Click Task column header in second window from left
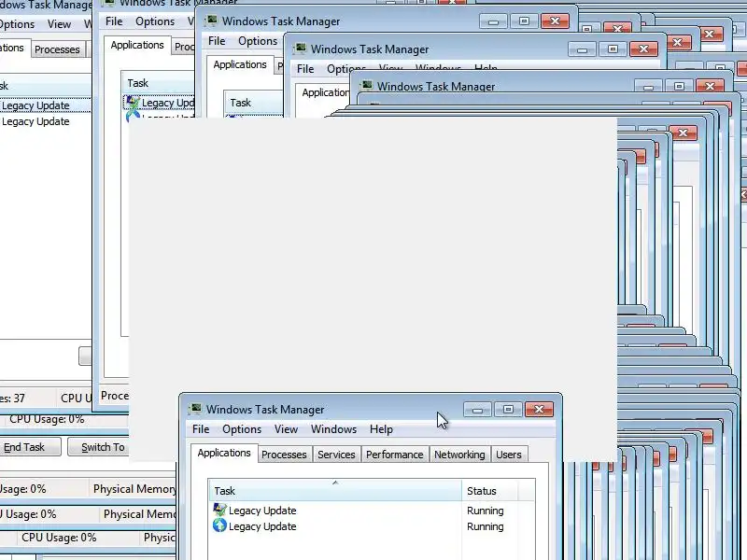The width and height of the screenshot is (747, 560). click(x=158, y=83)
